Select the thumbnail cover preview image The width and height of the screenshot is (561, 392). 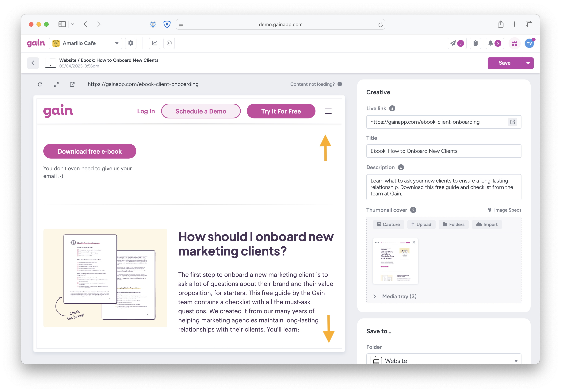(395, 261)
